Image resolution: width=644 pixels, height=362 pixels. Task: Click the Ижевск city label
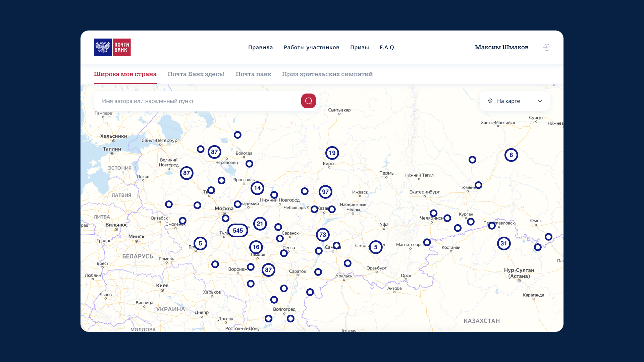[x=360, y=192]
